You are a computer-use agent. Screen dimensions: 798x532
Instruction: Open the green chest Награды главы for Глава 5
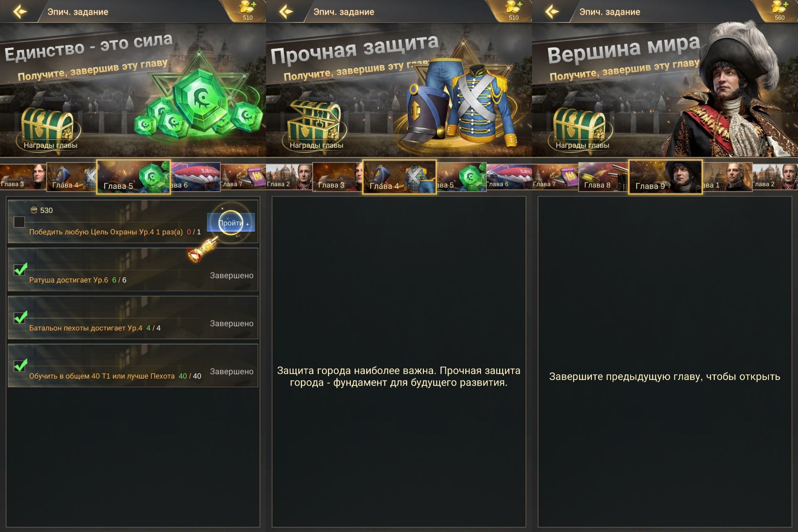(48, 127)
